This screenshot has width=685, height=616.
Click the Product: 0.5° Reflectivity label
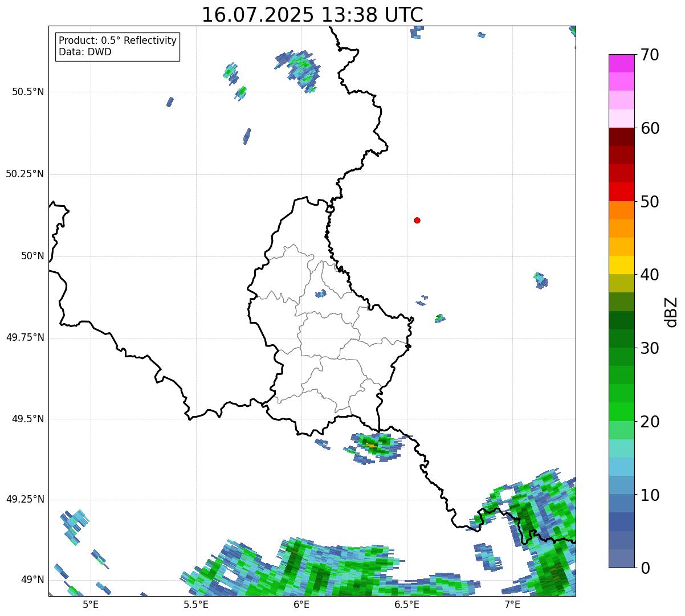pos(117,41)
